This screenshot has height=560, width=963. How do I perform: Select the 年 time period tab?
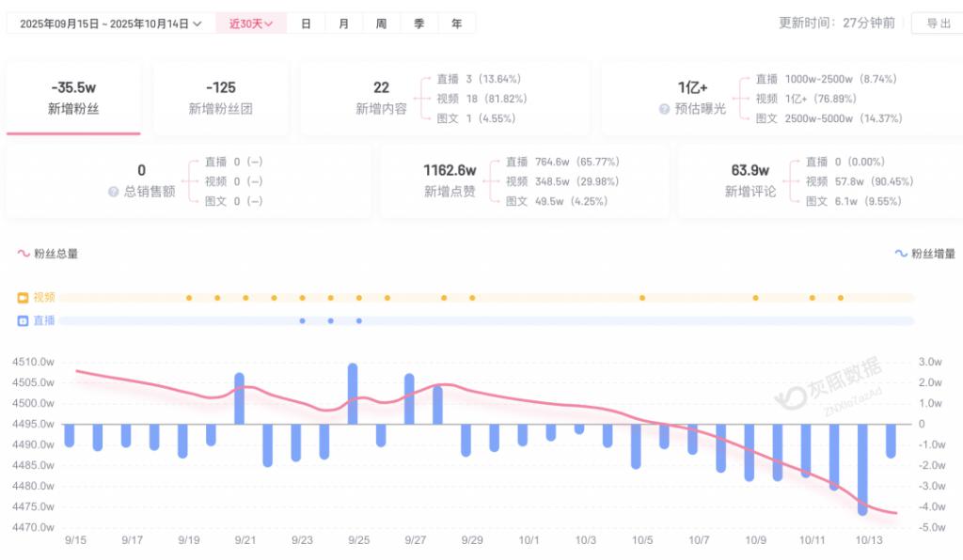click(x=456, y=23)
